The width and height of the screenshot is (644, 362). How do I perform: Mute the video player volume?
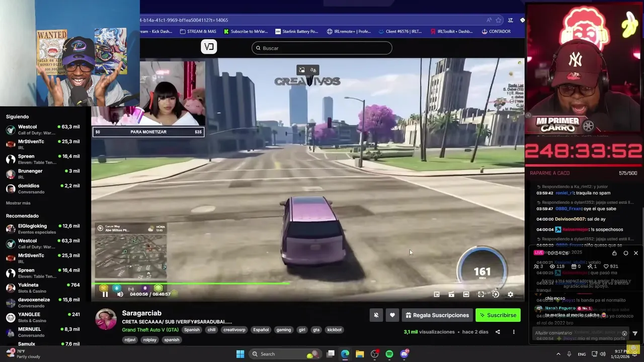coord(120,294)
